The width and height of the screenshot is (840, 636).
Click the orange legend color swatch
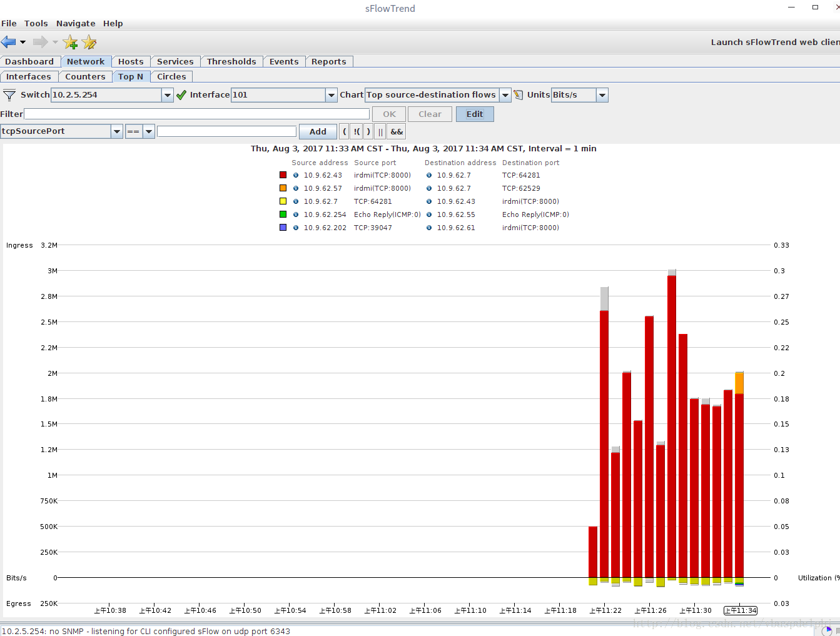coord(283,188)
